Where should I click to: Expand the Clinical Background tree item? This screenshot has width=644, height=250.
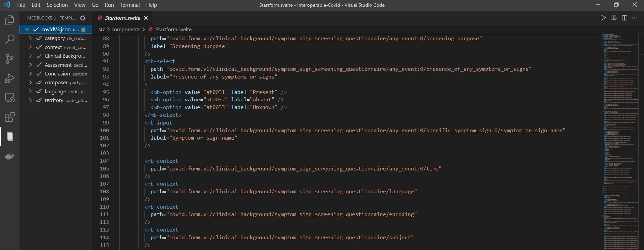point(31,56)
